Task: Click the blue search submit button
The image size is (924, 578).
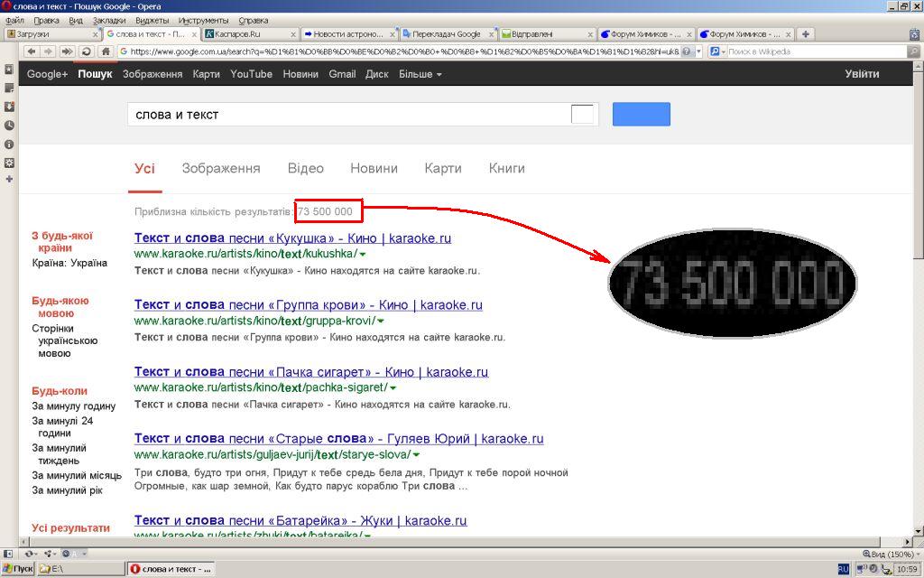Action: pos(642,114)
